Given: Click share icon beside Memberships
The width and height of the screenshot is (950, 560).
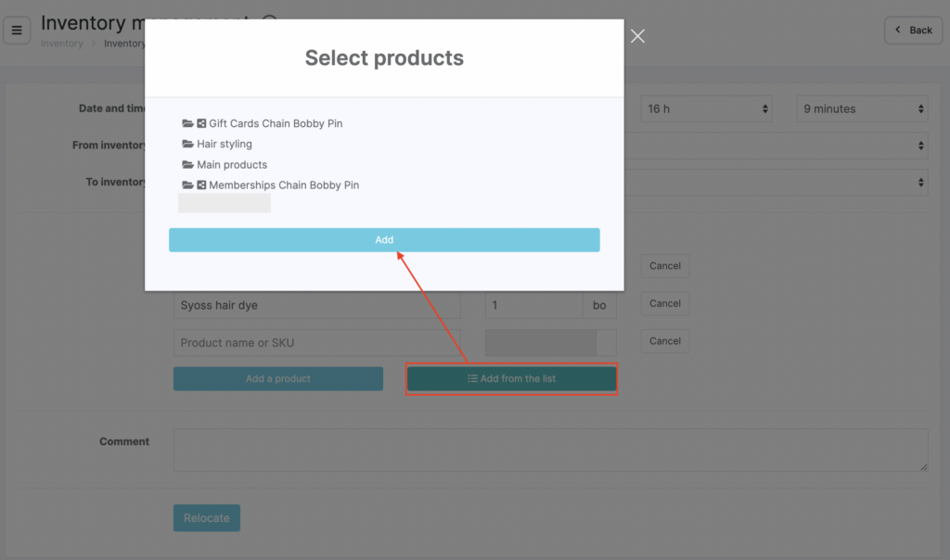Looking at the screenshot, I should point(201,185).
